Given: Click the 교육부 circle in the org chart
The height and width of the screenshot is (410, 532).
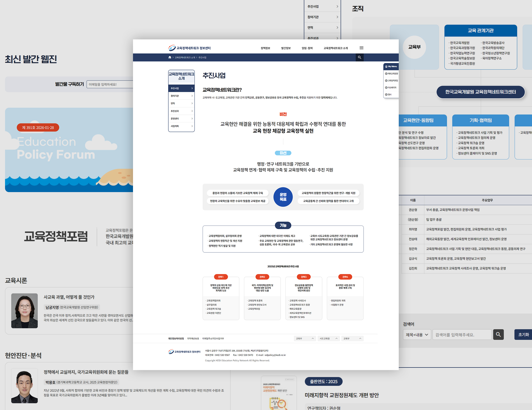Looking at the screenshot, I should tap(414, 47).
